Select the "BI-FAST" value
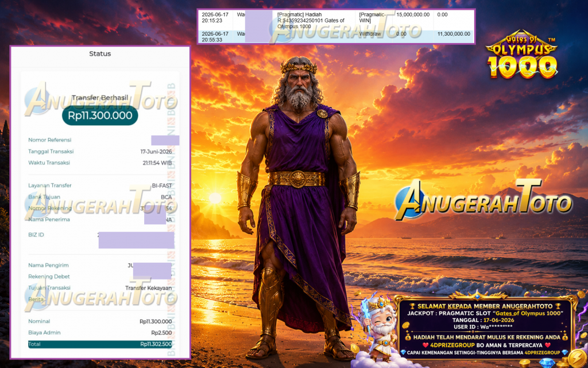 click(162, 186)
